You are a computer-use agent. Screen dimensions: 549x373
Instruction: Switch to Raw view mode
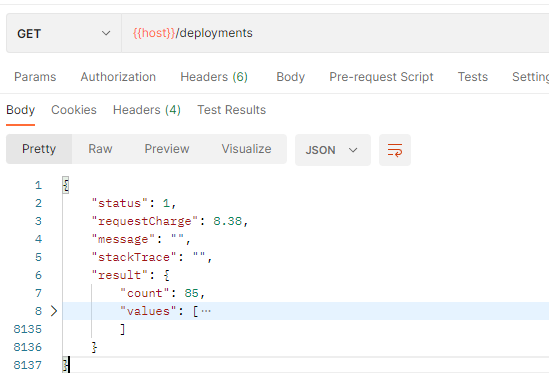(100, 149)
